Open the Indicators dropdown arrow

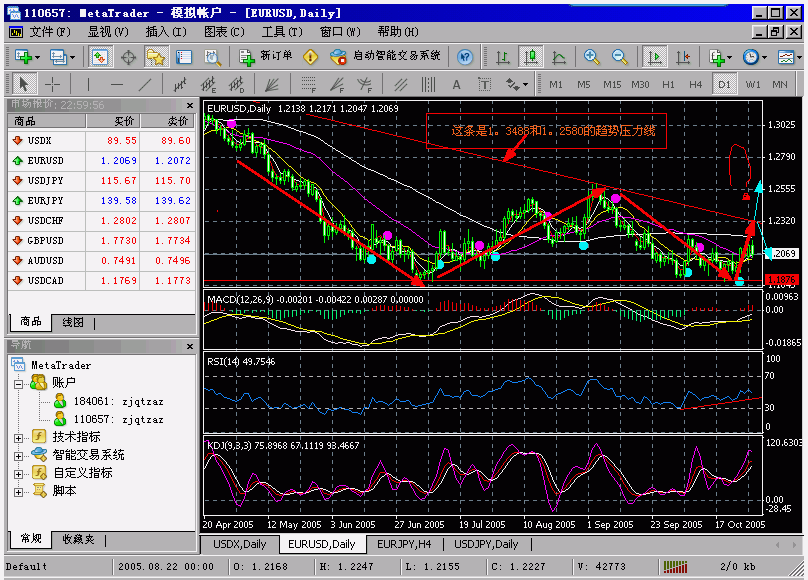(x=729, y=57)
